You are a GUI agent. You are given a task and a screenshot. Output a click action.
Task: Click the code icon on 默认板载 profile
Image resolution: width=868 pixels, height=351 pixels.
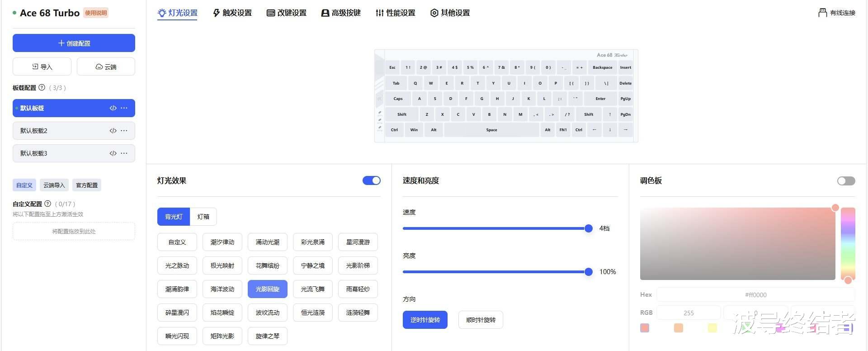click(113, 108)
